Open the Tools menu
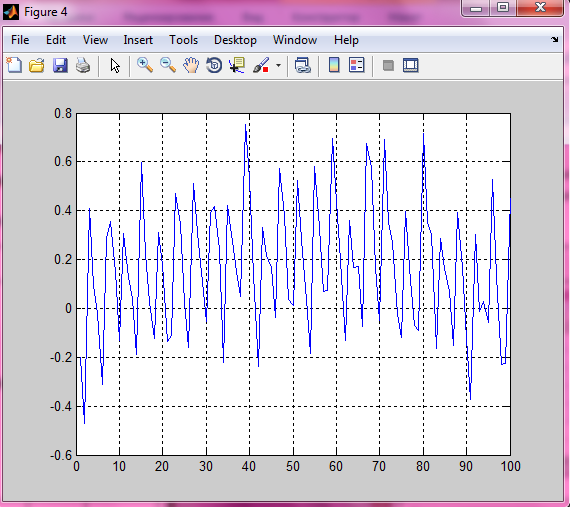 [184, 40]
